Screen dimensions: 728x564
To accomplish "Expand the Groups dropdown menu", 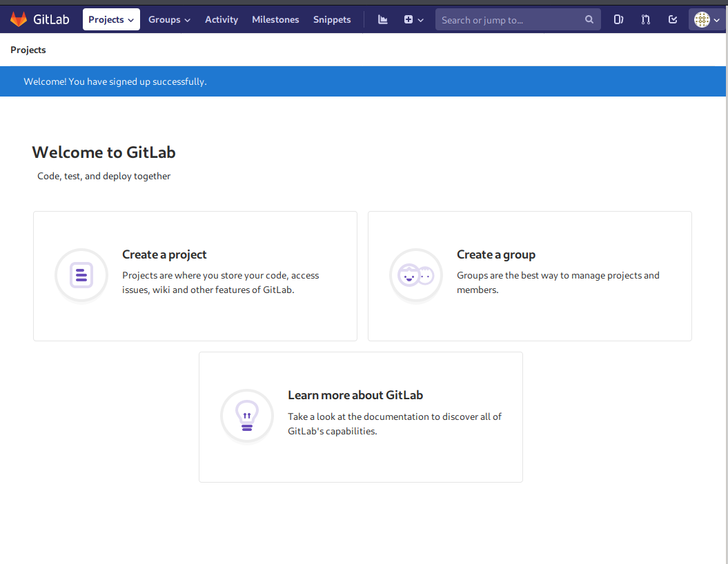I will [169, 19].
